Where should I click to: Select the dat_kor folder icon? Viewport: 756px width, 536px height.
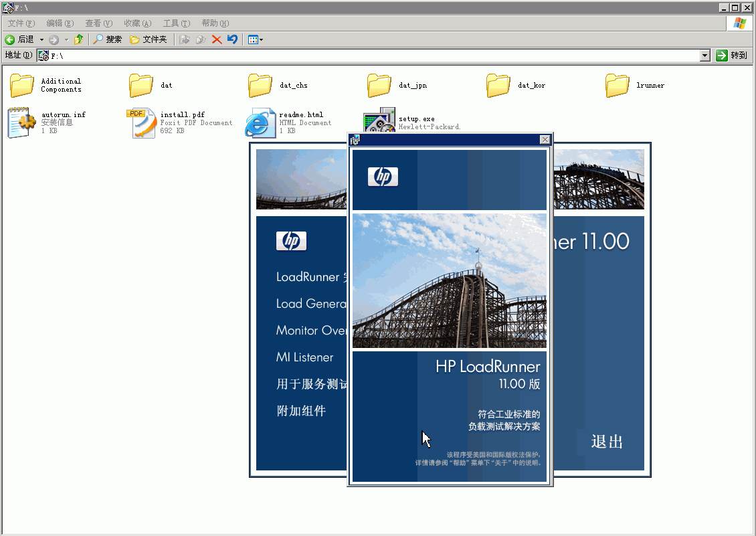498,86
